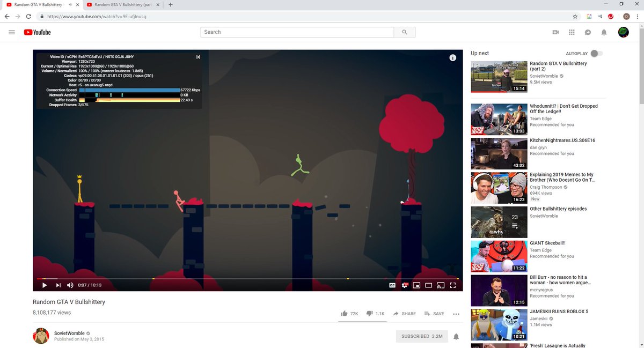Viewport: 644px width, 348px height.
Task: Skip to next video in player
Action: [58, 285]
